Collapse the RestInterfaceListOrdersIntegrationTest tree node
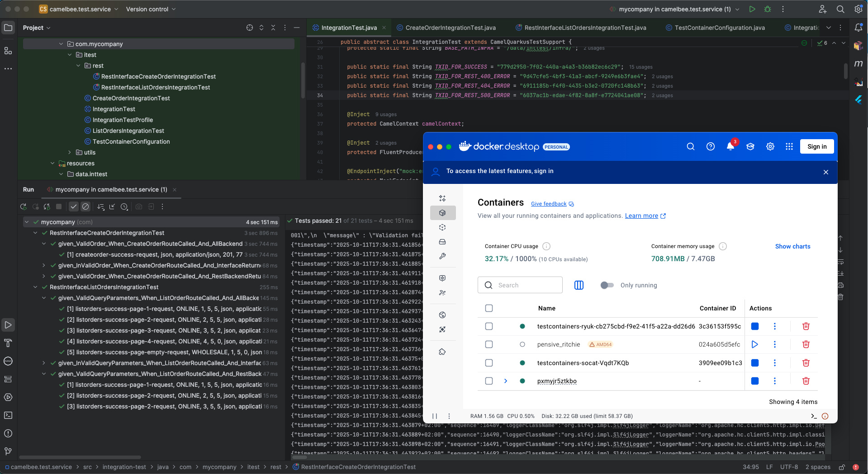The image size is (868, 474). [35, 287]
